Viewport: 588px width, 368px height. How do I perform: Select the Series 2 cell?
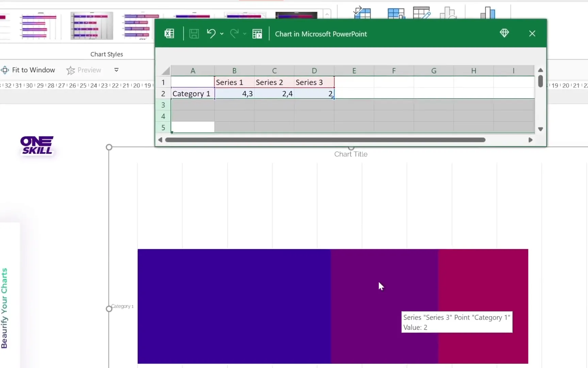[x=274, y=82]
